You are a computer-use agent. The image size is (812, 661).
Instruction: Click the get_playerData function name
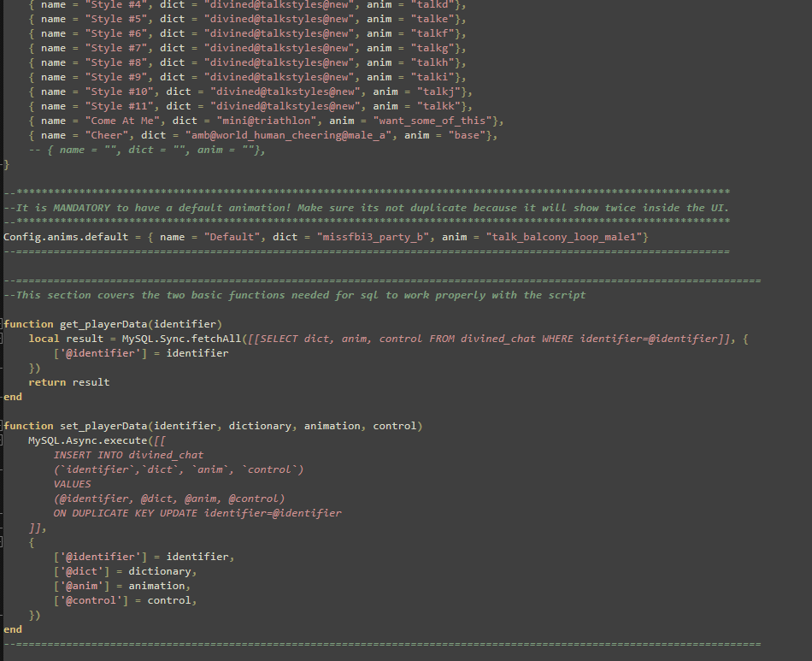tap(103, 324)
